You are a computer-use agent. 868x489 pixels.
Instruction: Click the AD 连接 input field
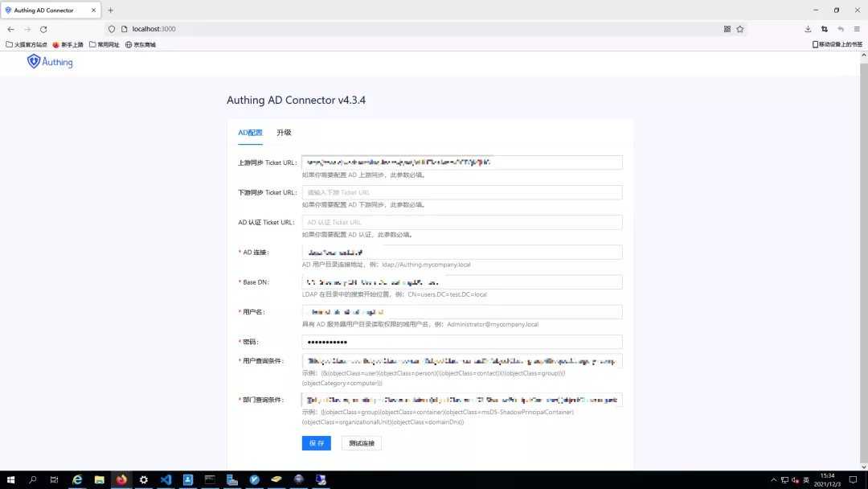(x=461, y=252)
